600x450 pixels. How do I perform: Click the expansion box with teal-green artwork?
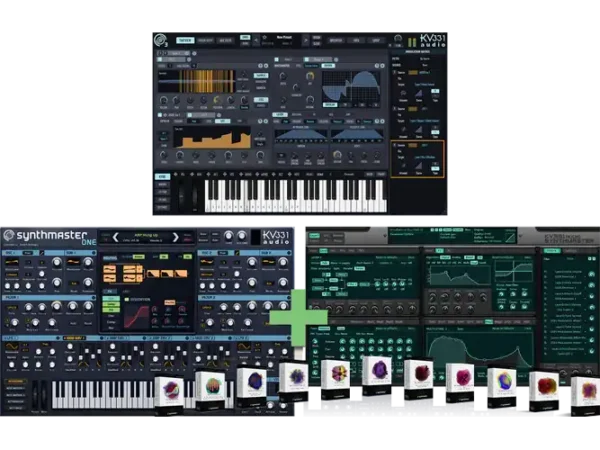click(210, 390)
